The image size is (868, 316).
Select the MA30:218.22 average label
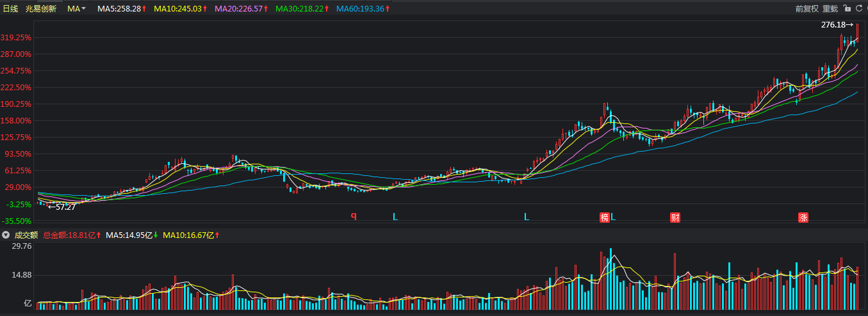[301, 9]
